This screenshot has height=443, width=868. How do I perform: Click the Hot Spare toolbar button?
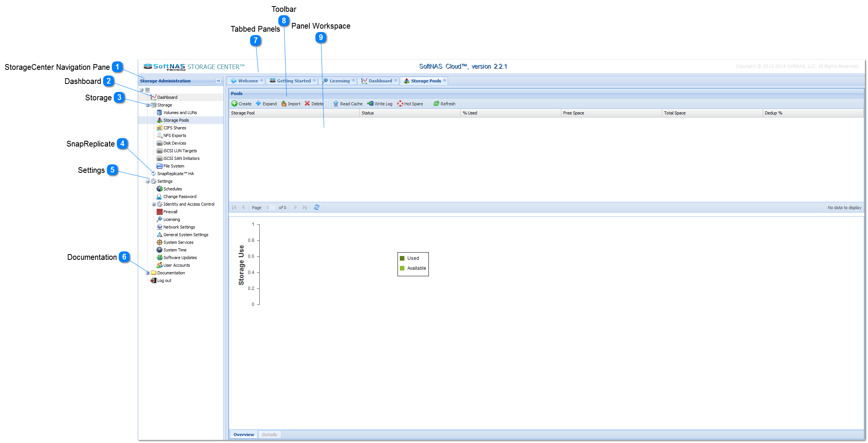410,103
